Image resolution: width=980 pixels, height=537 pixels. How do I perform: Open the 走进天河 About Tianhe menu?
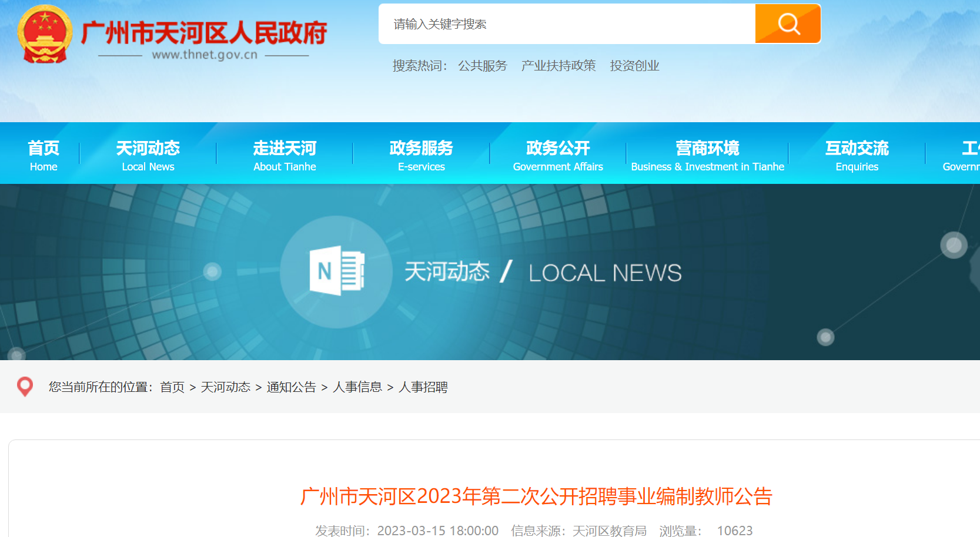coord(285,155)
